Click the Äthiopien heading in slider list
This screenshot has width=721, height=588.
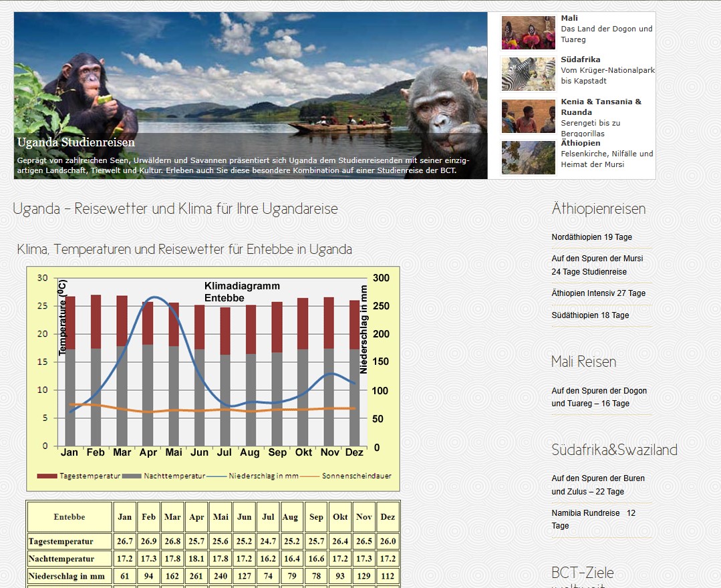coord(580,143)
